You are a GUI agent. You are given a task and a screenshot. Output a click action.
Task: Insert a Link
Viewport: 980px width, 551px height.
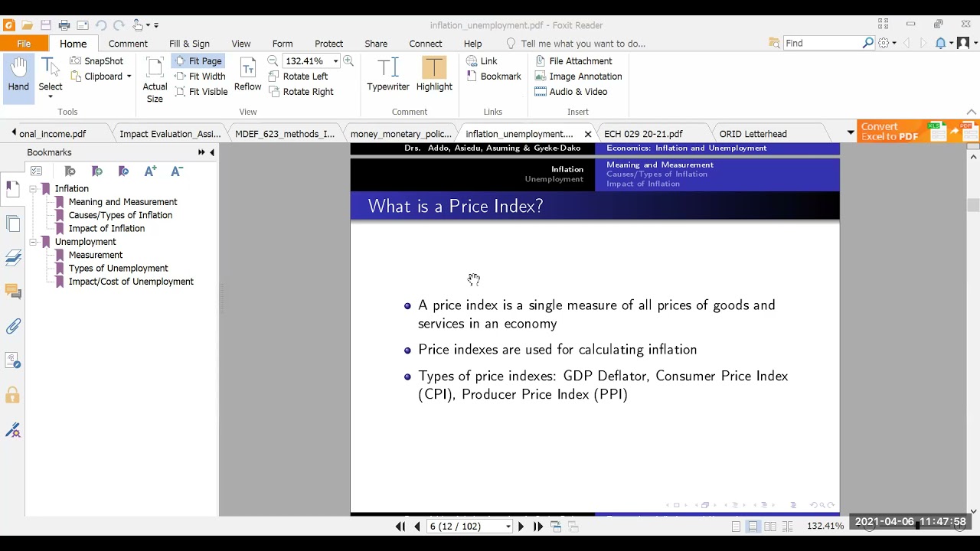click(x=482, y=60)
